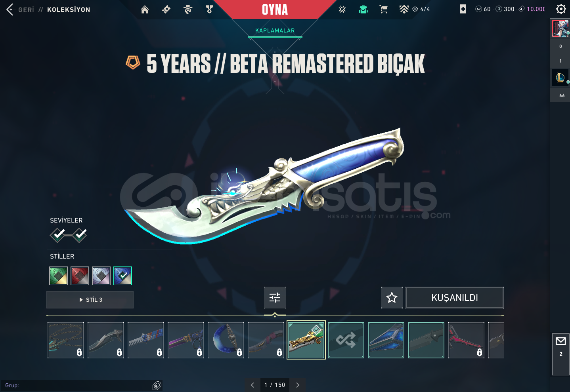Open settings gear in top right corner
The image size is (570, 392).
(561, 9)
